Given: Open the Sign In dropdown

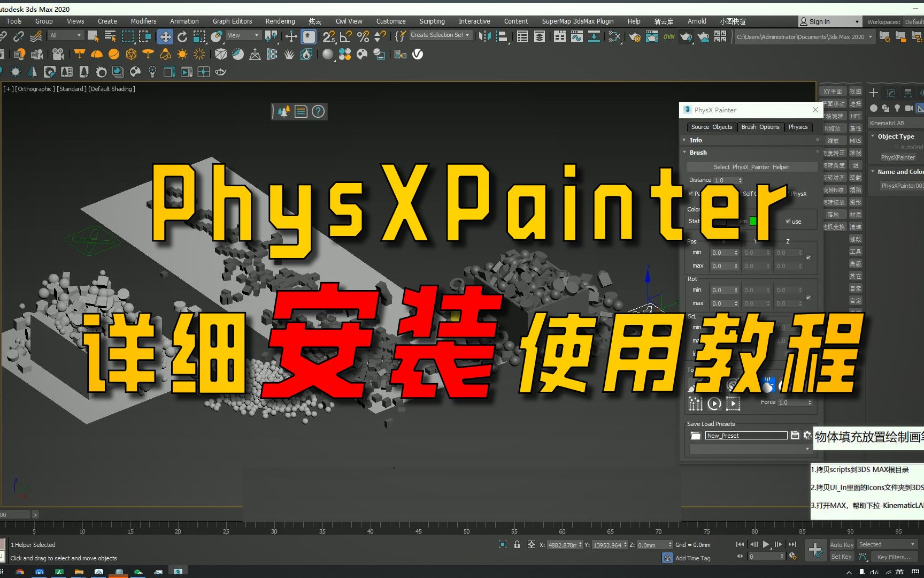Looking at the screenshot, I should [830, 21].
